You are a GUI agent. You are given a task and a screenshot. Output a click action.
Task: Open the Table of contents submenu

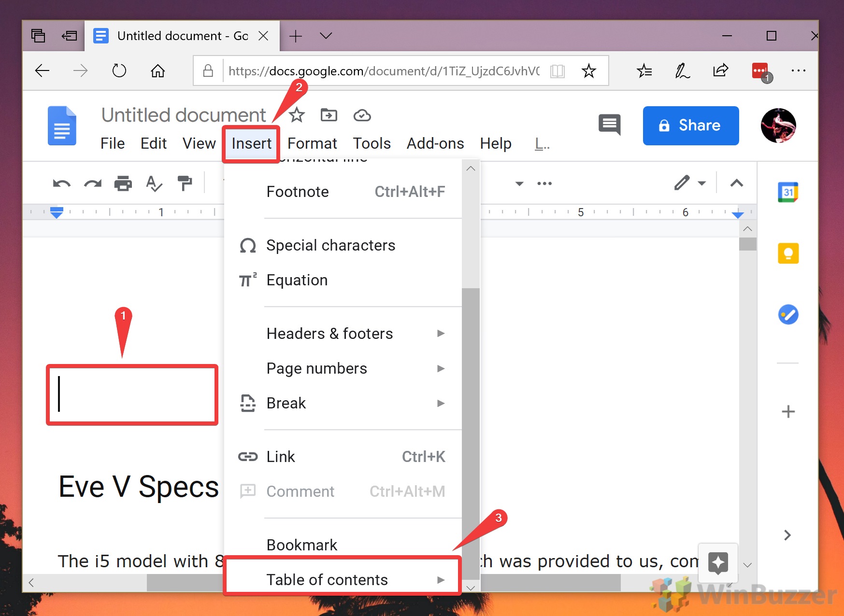[327, 579]
